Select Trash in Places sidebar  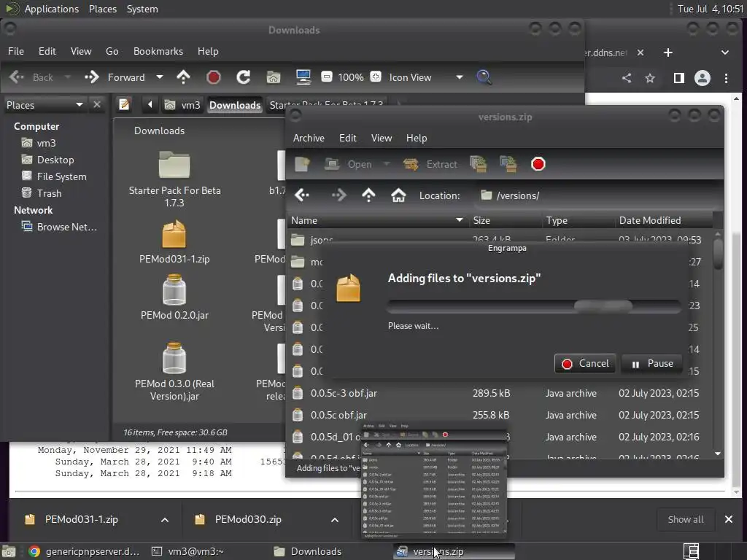click(42, 193)
